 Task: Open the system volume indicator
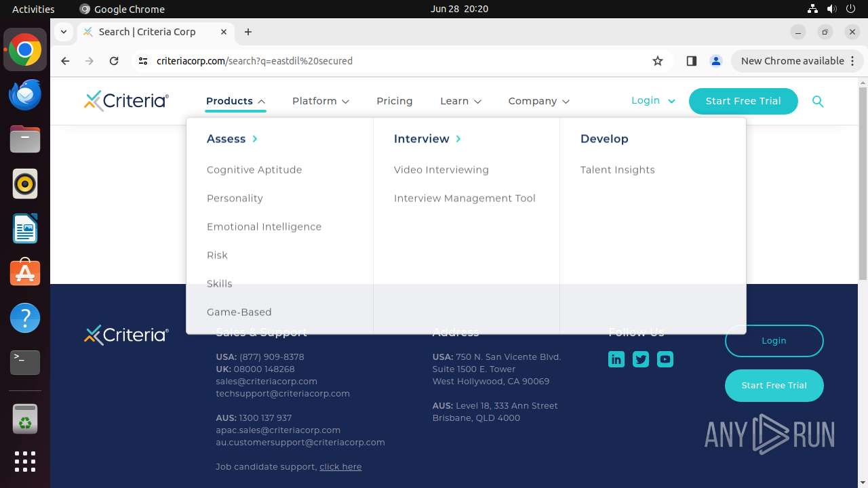[831, 9]
